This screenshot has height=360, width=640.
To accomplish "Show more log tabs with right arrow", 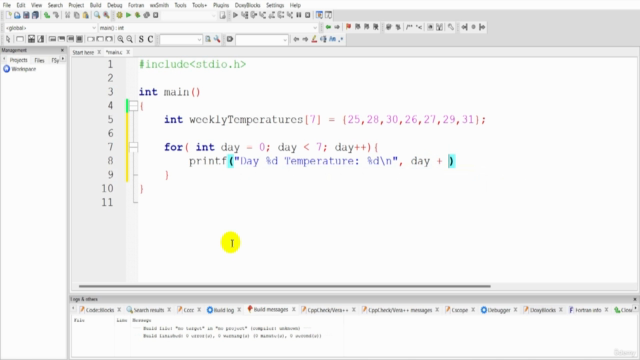I will click(x=635, y=309).
